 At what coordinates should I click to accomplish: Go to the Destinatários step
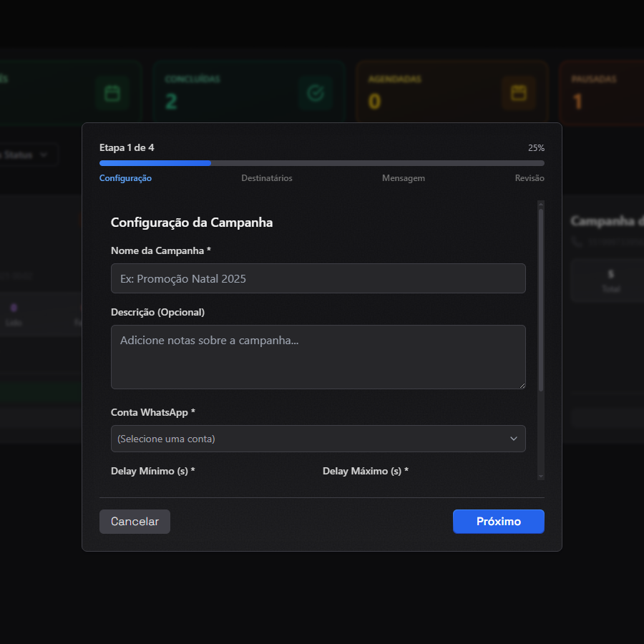coord(266,178)
